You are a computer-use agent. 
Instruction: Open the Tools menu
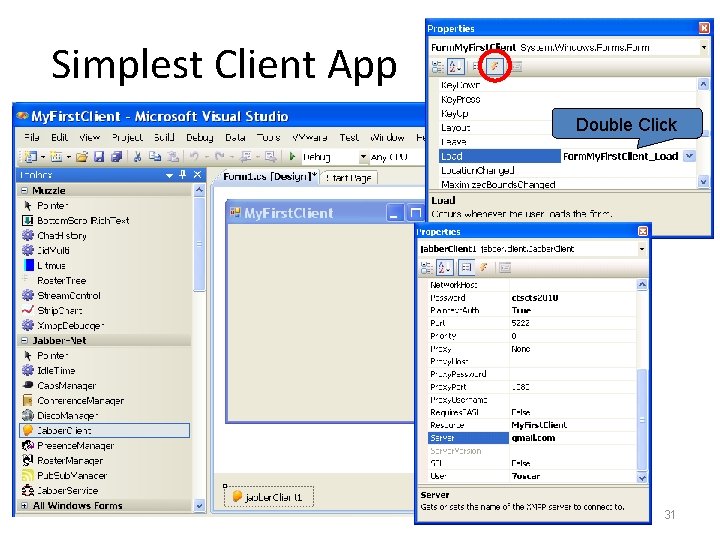(269, 137)
